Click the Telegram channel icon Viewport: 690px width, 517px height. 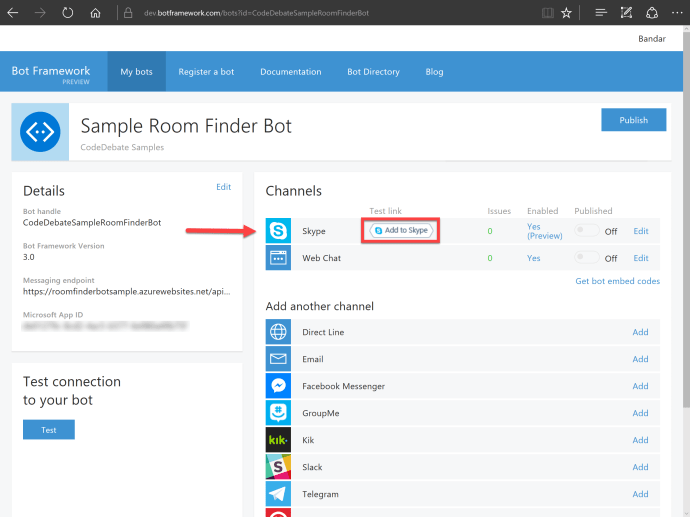[278, 494]
